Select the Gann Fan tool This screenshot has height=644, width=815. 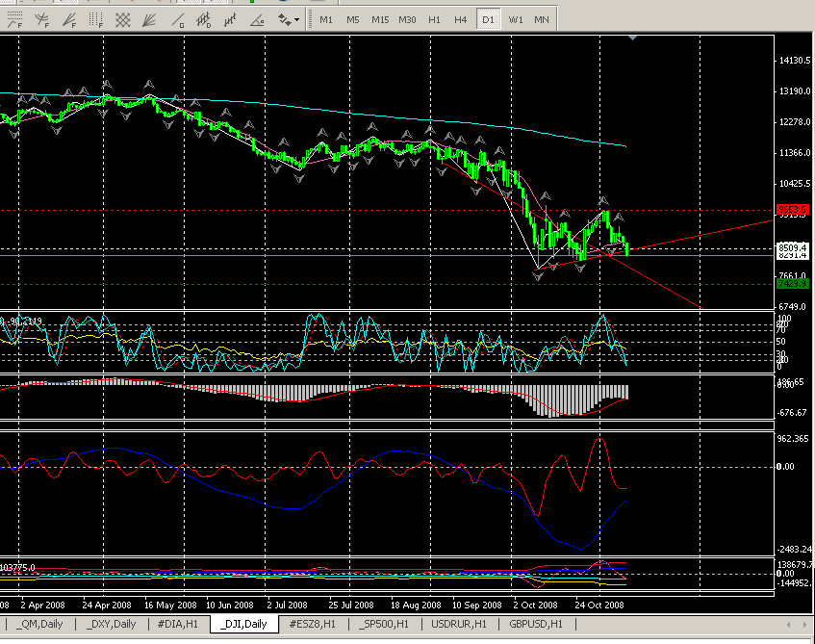(150, 19)
